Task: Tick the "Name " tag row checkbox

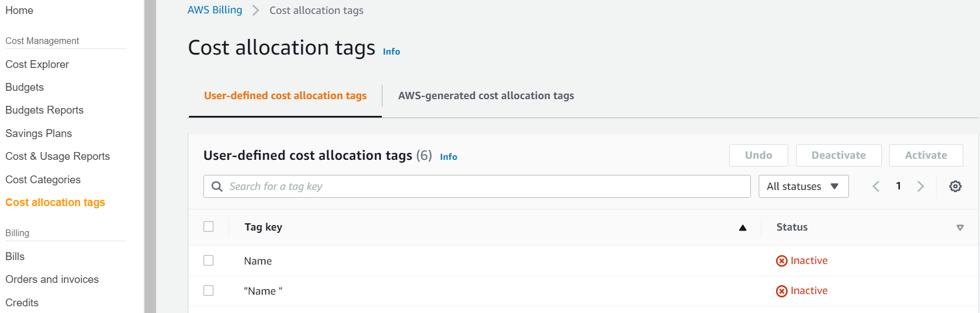Action: click(208, 291)
